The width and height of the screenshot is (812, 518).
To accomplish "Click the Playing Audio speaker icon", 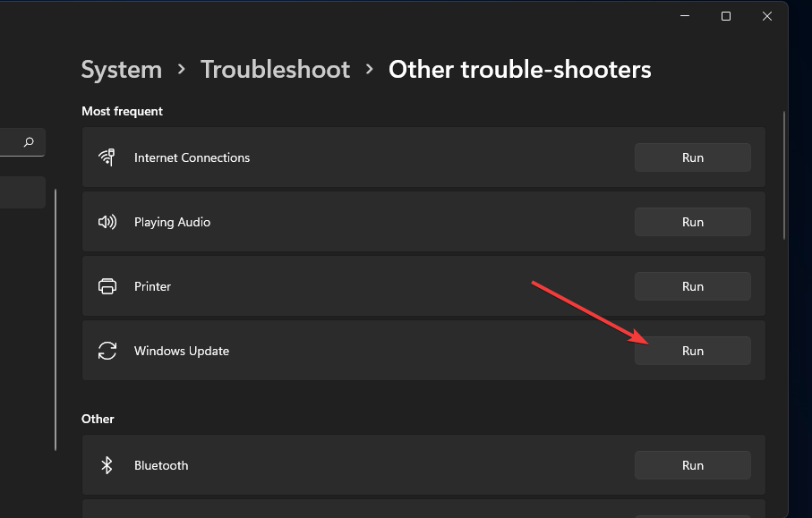I will (x=107, y=221).
